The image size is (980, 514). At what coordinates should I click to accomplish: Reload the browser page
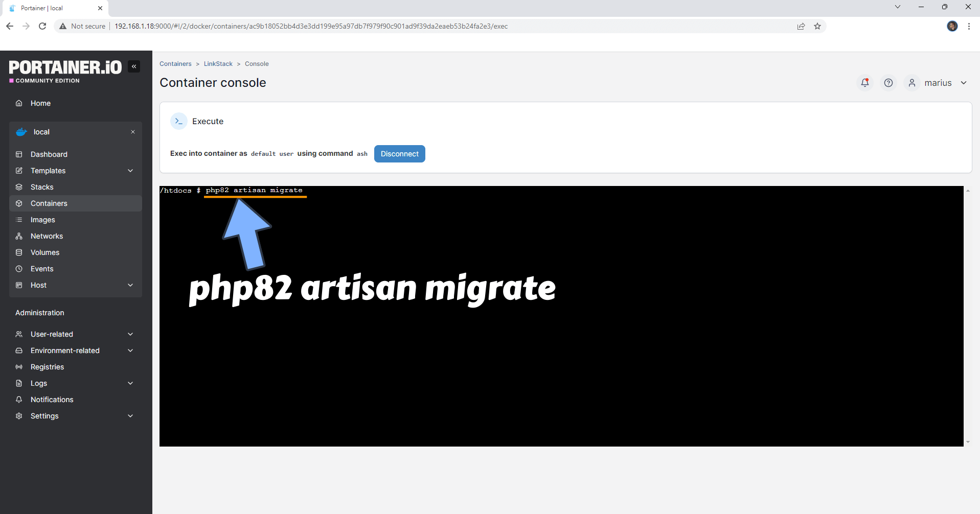(x=42, y=26)
